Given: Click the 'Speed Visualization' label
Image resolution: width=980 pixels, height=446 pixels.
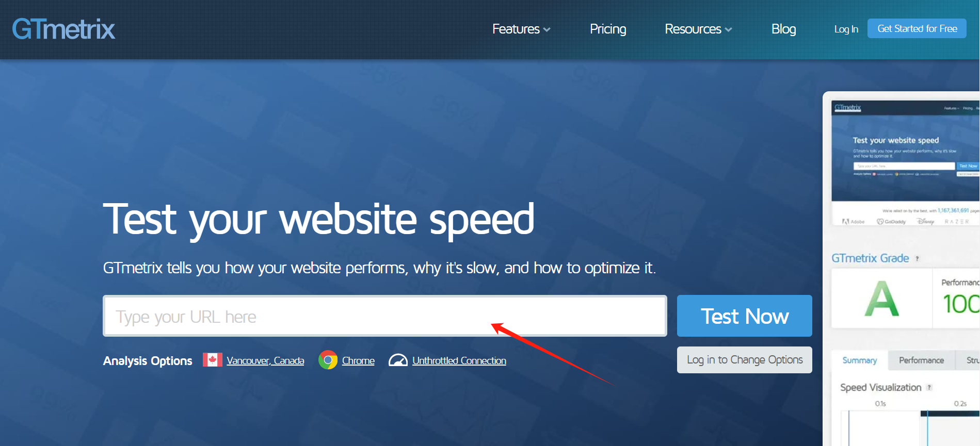Looking at the screenshot, I should tap(880, 387).
